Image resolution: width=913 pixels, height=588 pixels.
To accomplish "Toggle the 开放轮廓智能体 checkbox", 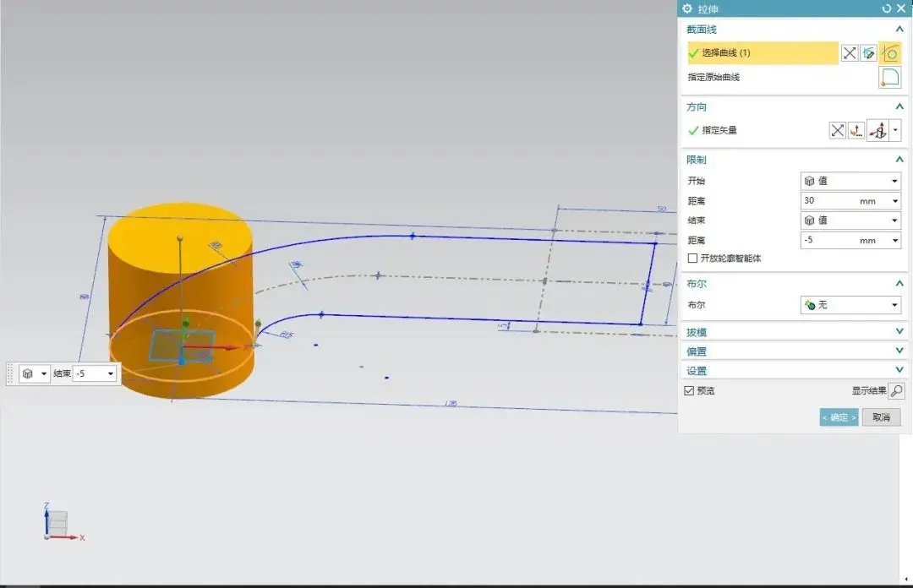I will [x=692, y=258].
